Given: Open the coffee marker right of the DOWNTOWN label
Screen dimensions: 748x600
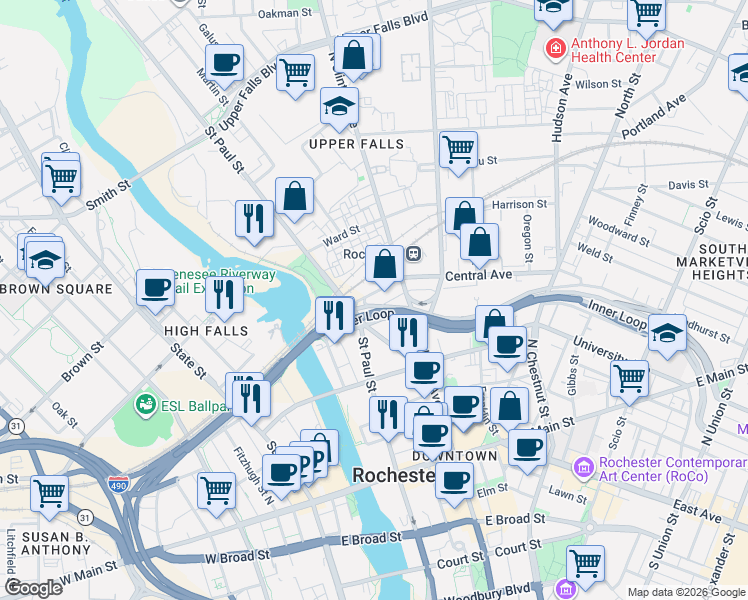Looking at the screenshot, I should [x=527, y=448].
